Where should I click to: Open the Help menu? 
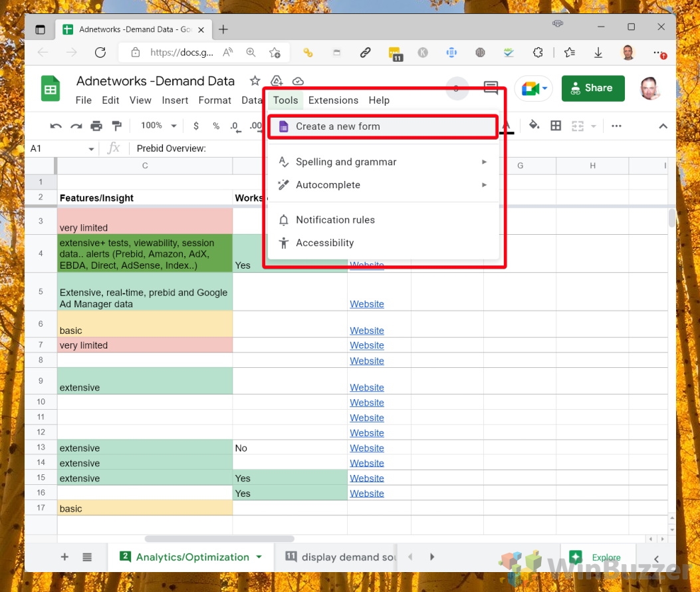(379, 100)
